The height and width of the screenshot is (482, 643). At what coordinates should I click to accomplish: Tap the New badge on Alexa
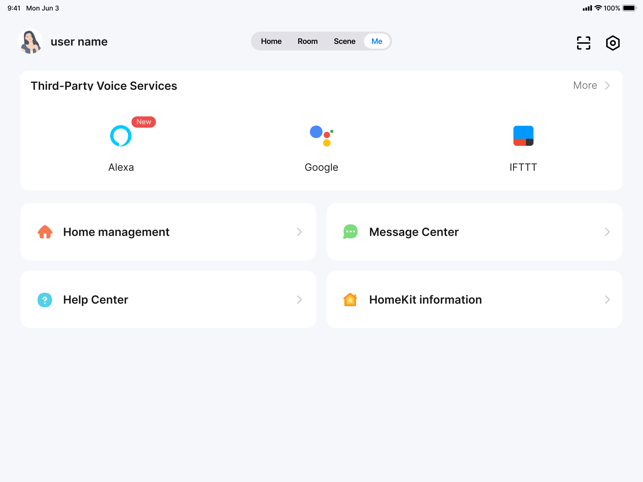click(x=144, y=122)
